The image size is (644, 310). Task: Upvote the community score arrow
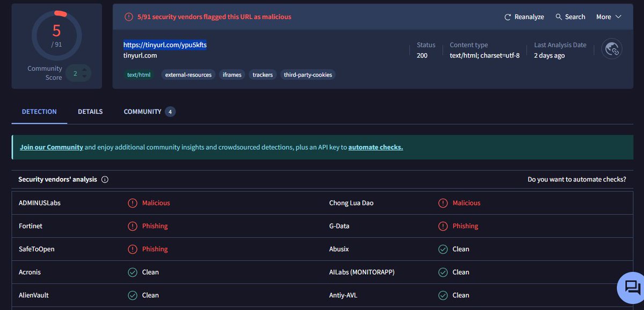(x=85, y=69)
